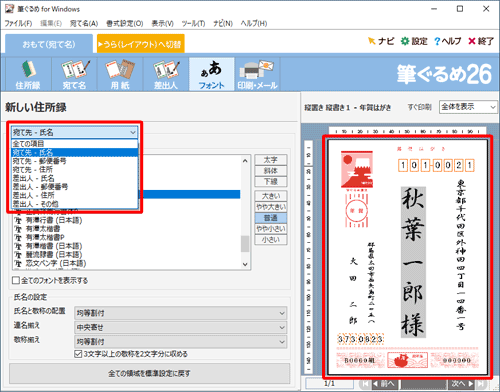
Task: Choose 全ての項目 from the dropdown list
Action: pyautogui.click(x=75, y=144)
